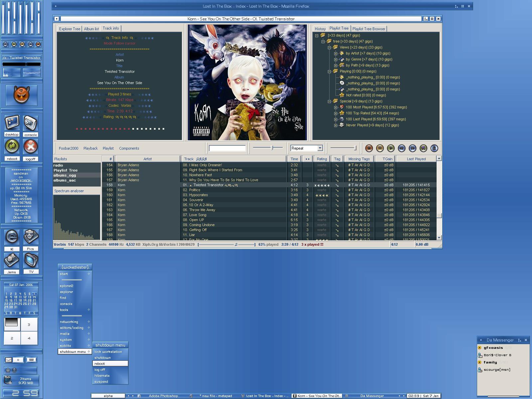Open the 'networking' submenu in wickedlester menu
This screenshot has width=532, height=399.
click(x=75, y=322)
